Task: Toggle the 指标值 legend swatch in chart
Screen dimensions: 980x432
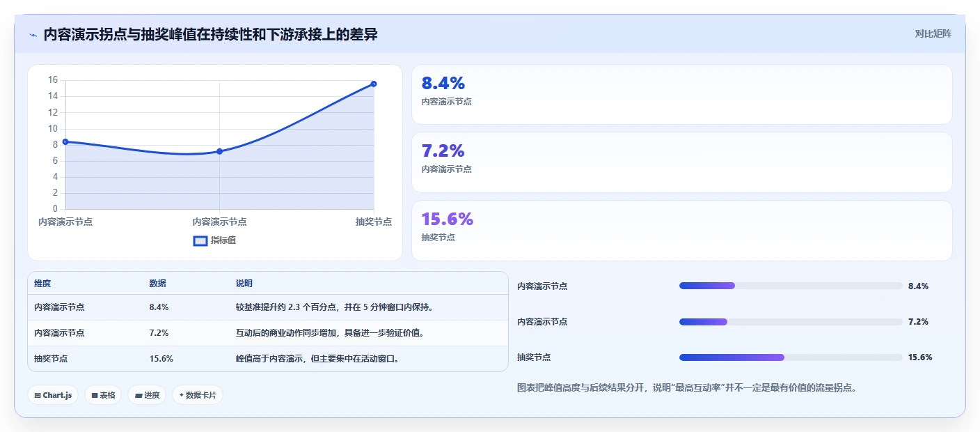Action: pos(200,240)
